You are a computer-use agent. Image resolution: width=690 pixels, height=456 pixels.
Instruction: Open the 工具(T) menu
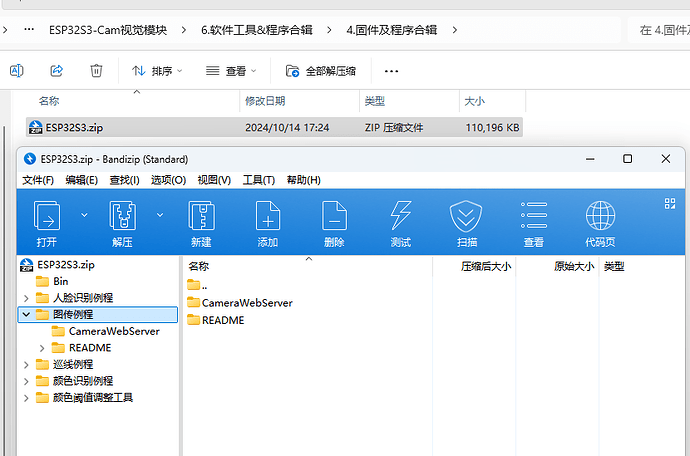pos(259,180)
